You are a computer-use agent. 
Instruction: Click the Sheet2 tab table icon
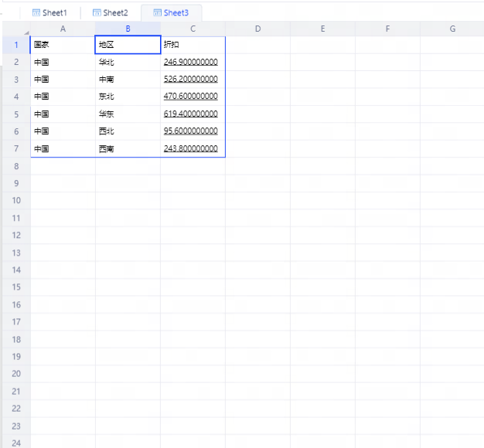coord(97,13)
